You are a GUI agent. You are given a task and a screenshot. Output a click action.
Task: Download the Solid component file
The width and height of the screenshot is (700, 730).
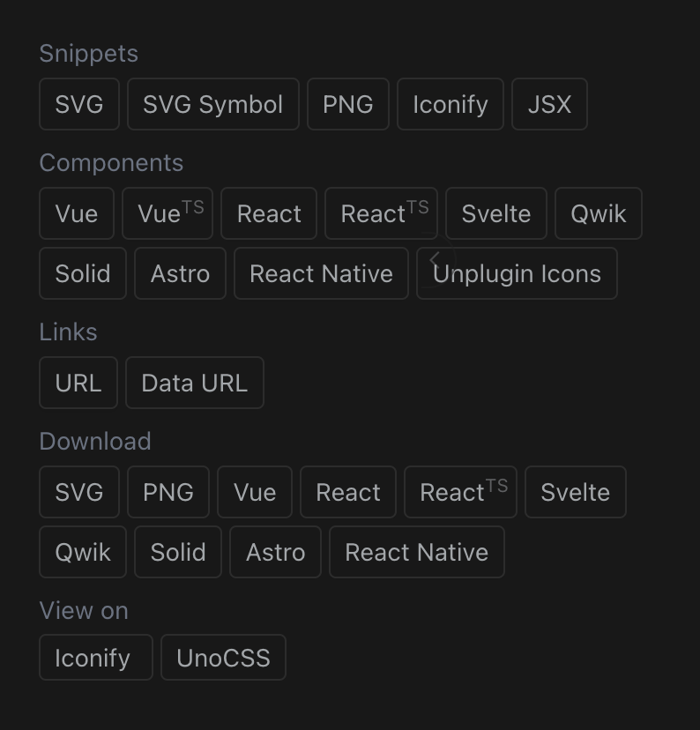click(178, 552)
